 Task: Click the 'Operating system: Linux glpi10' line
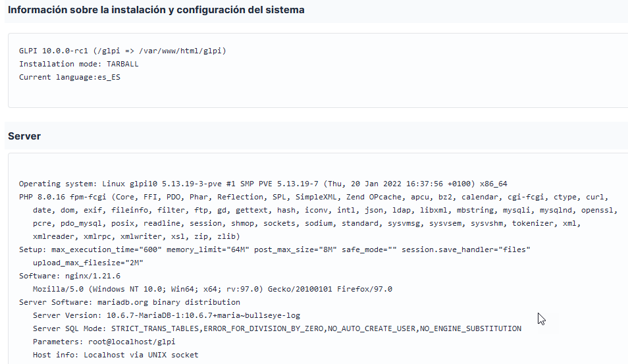pyautogui.click(x=263, y=184)
